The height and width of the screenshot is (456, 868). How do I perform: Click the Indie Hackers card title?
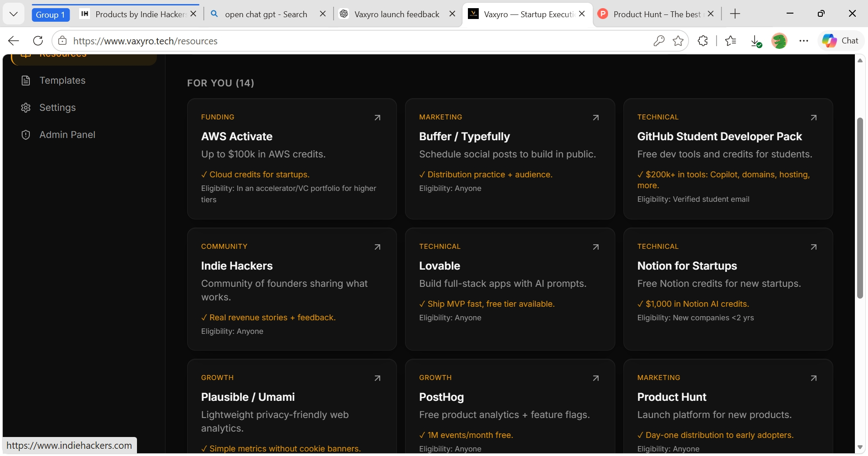(237, 266)
